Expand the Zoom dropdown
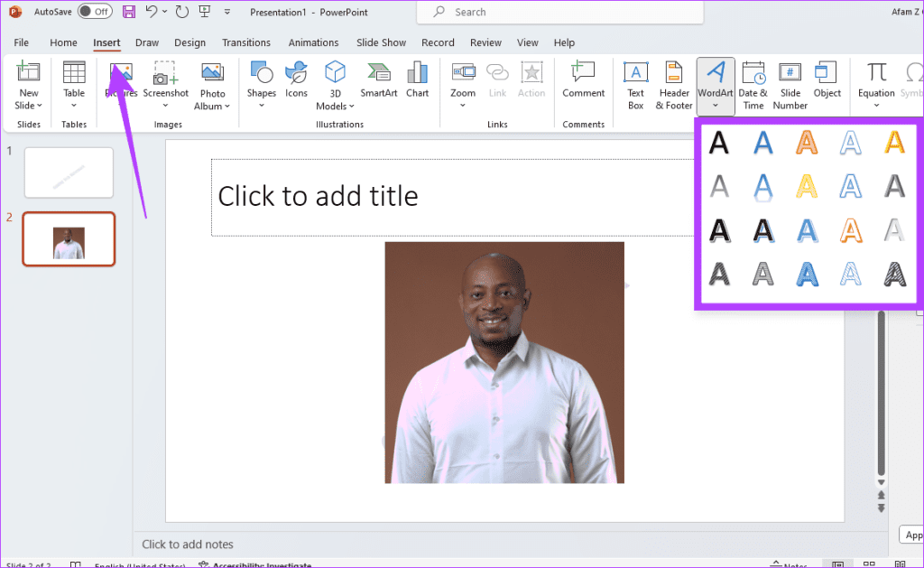 point(462,105)
